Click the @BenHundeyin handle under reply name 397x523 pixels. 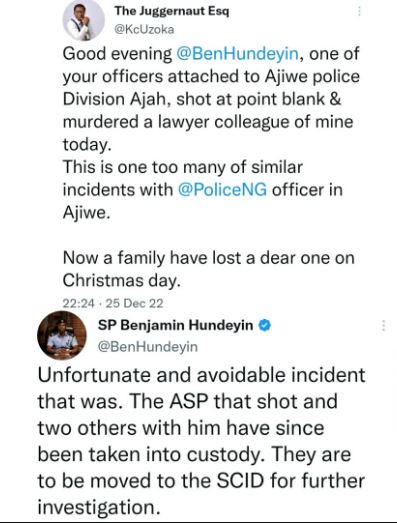click(x=148, y=347)
